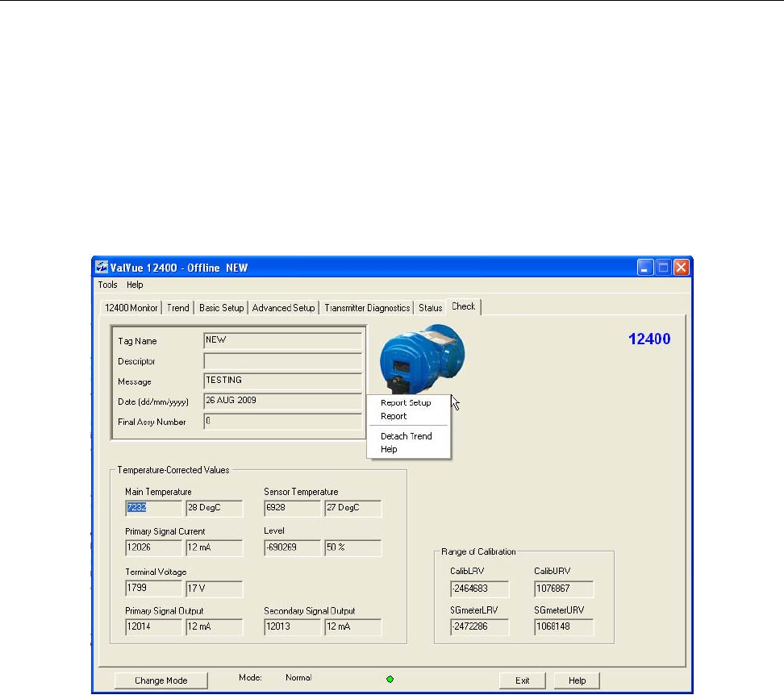Click the Final Assy Number field

click(282, 421)
